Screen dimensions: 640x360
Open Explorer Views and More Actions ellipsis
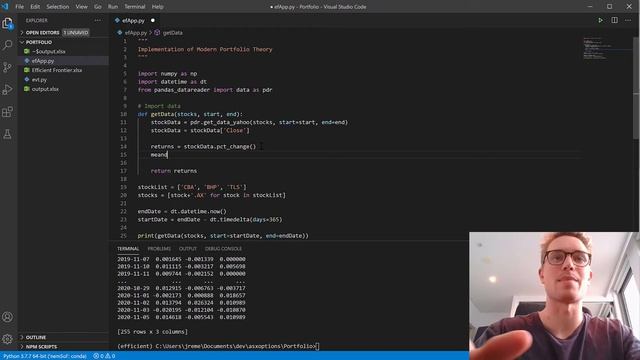click(98, 20)
